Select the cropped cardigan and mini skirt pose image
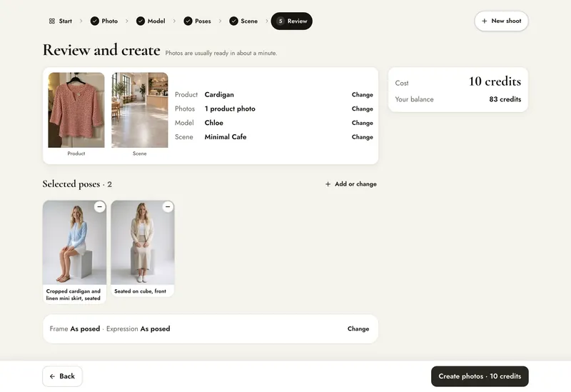571x392 pixels. [x=74, y=243]
